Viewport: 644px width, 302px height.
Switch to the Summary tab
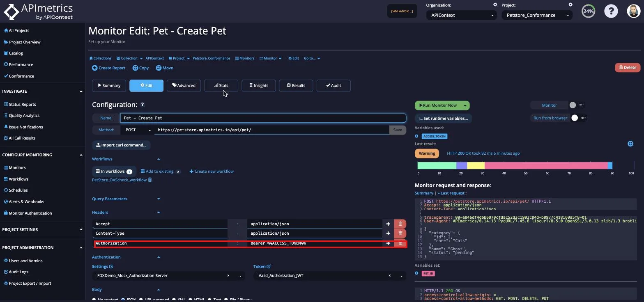pos(109,85)
